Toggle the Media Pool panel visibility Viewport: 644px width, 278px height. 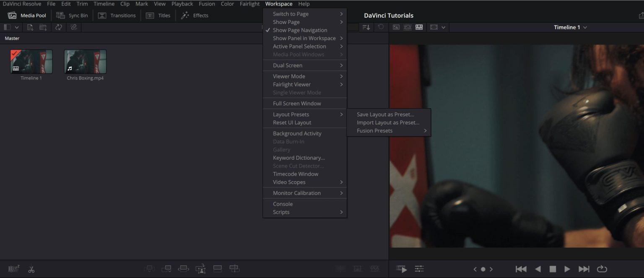[27, 15]
